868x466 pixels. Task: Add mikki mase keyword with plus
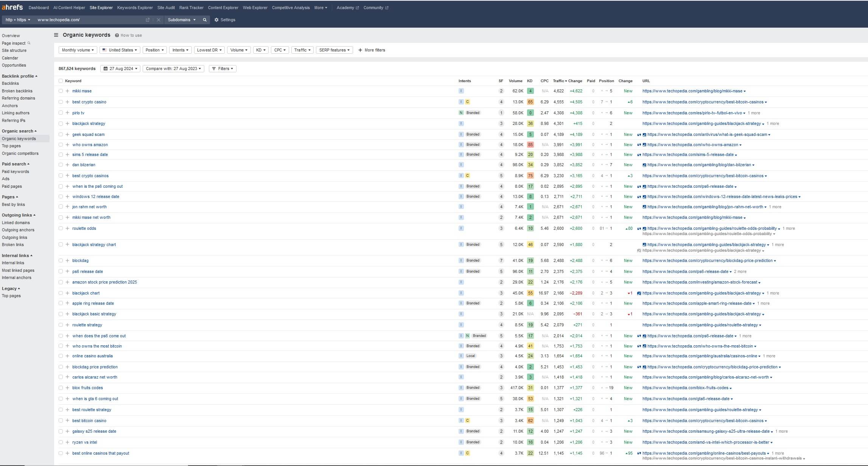(67, 91)
